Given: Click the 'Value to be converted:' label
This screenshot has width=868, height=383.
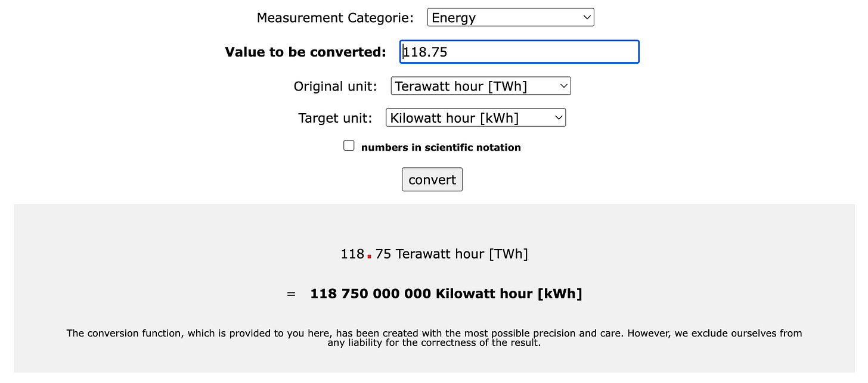Looking at the screenshot, I should pos(306,52).
